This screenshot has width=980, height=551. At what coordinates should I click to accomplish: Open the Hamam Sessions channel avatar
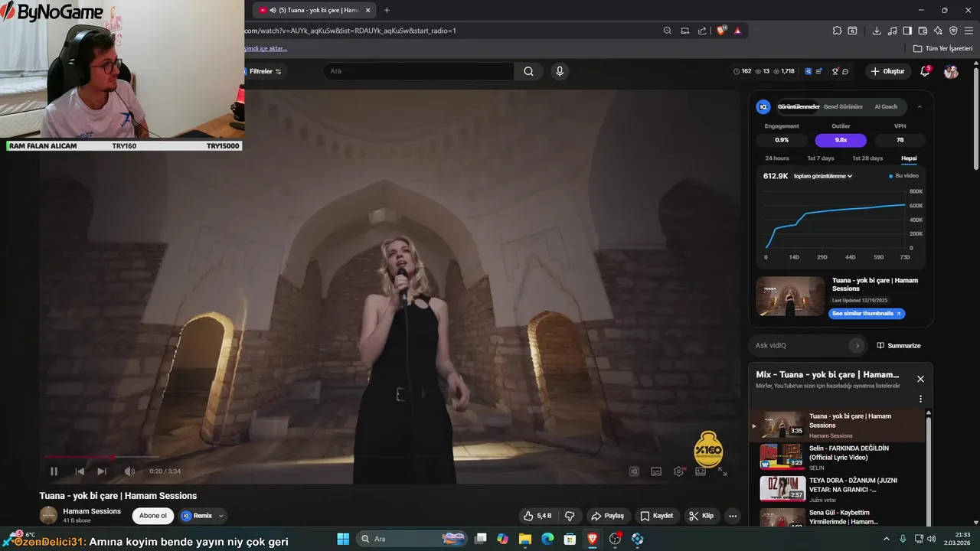tap(48, 515)
